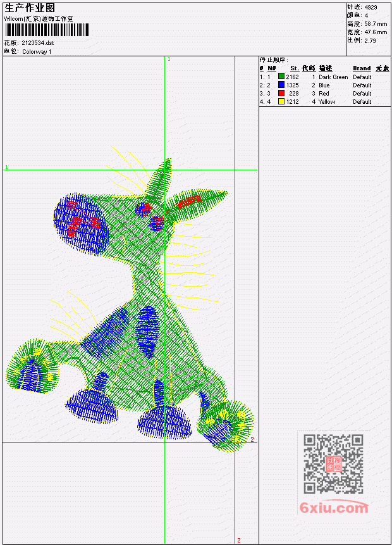Click Default brand in Red row
Image resolution: width=392 pixels, height=545 pixels.
[362, 94]
